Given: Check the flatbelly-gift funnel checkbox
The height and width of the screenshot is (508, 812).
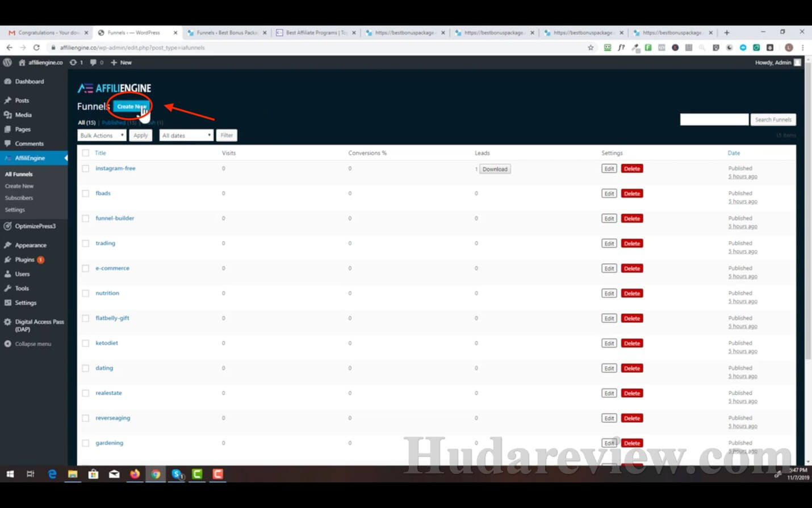Looking at the screenshot, I should [x=86, y=319].
